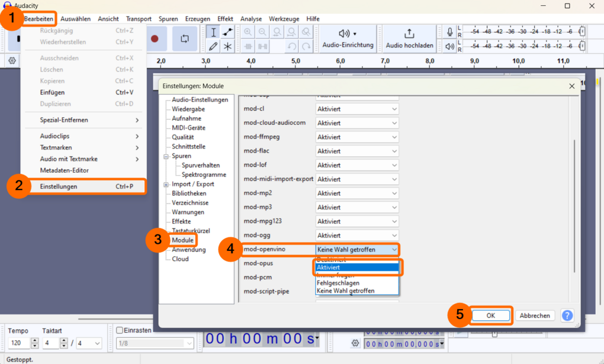
Task: Click the Tempo value field
Action: pyautogui.click(x=20, y=343)
